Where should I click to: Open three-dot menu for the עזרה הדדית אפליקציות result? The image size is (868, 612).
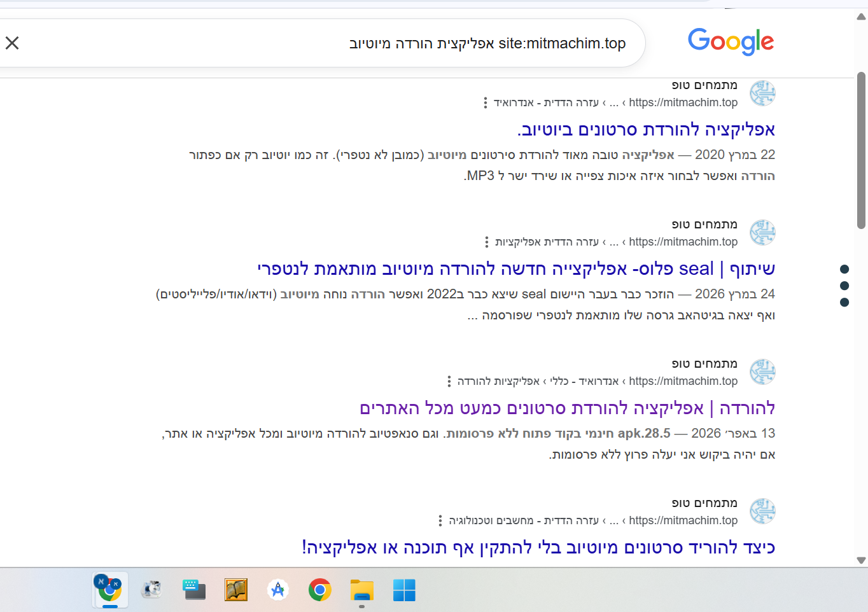tap(487, 242)
